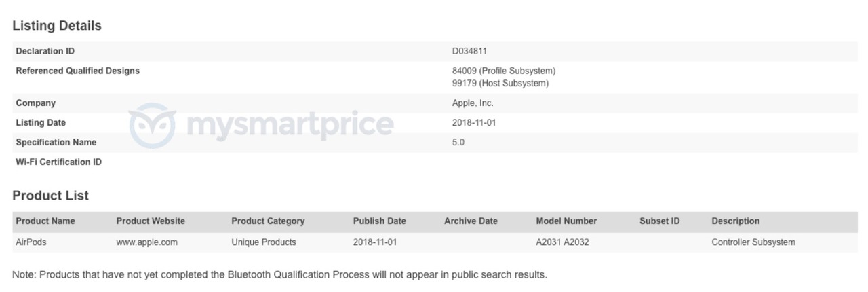This screenshot has width=868, height=292.
Task: Select the AirPods product name cell
Action: (31, 242)
